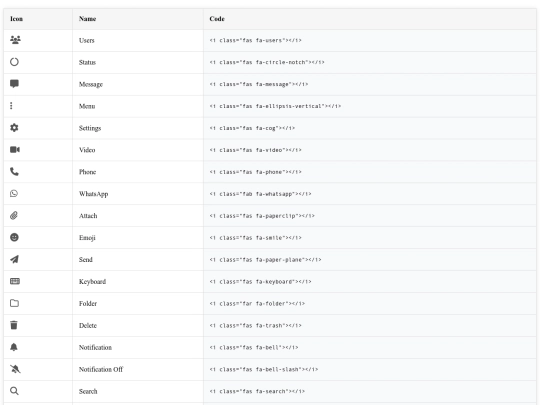The width and height of the screenshot is (540, 405).
Task: Click the fa-message code snippet
Action: (259, 84)
